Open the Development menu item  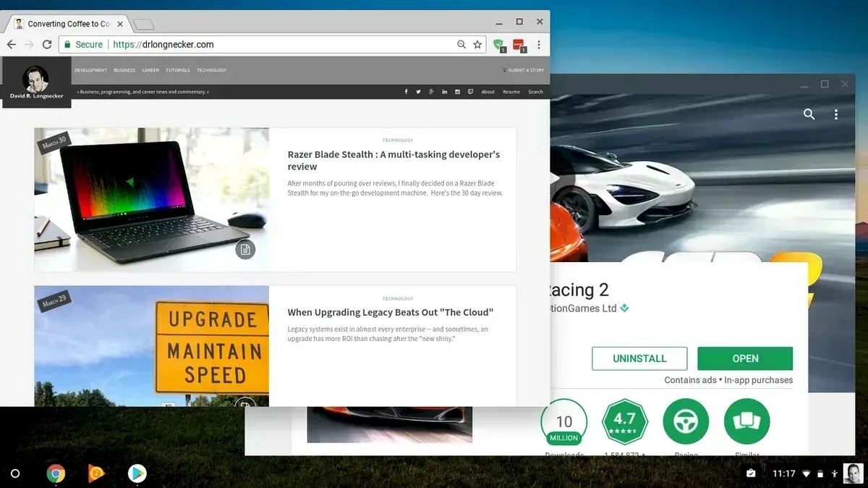click(x=90, y=70)
